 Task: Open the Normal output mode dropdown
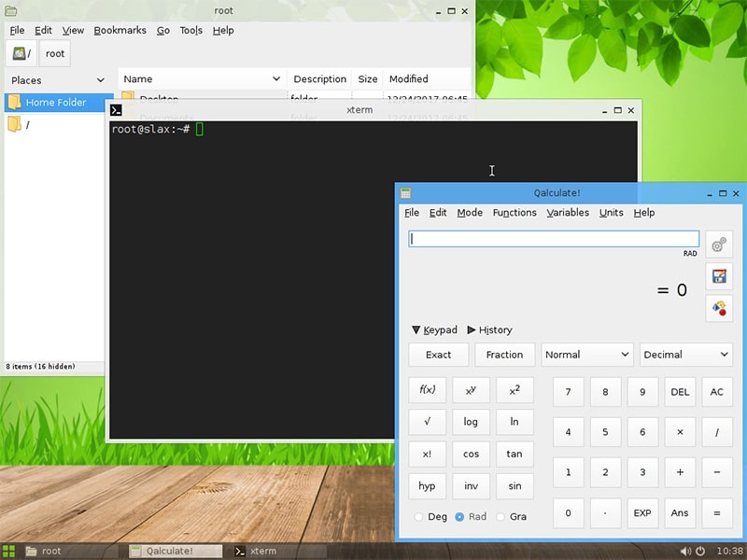click(586, 355)
